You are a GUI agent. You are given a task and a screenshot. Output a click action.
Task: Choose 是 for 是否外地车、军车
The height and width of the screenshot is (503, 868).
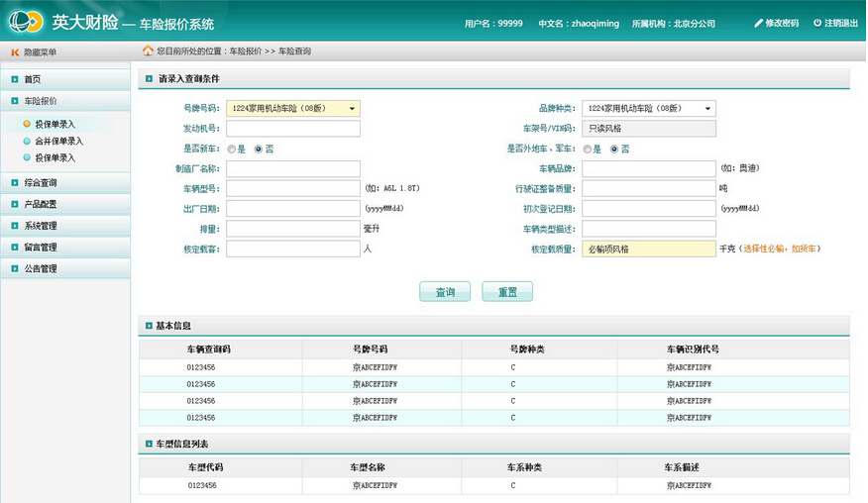[588, 149]
